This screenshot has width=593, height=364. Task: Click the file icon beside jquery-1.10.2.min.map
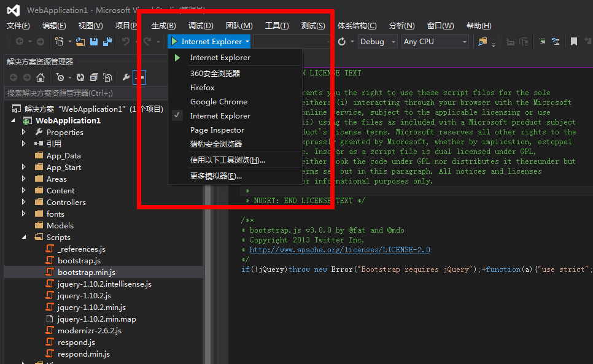(x=50, y=319)
